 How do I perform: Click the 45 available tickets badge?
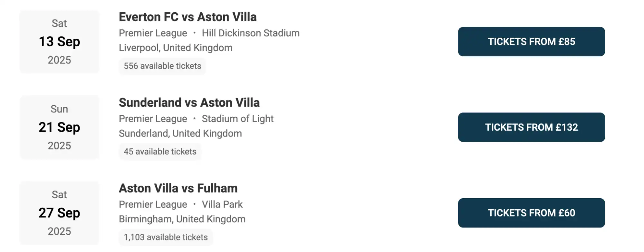click(x=160, y=151)
